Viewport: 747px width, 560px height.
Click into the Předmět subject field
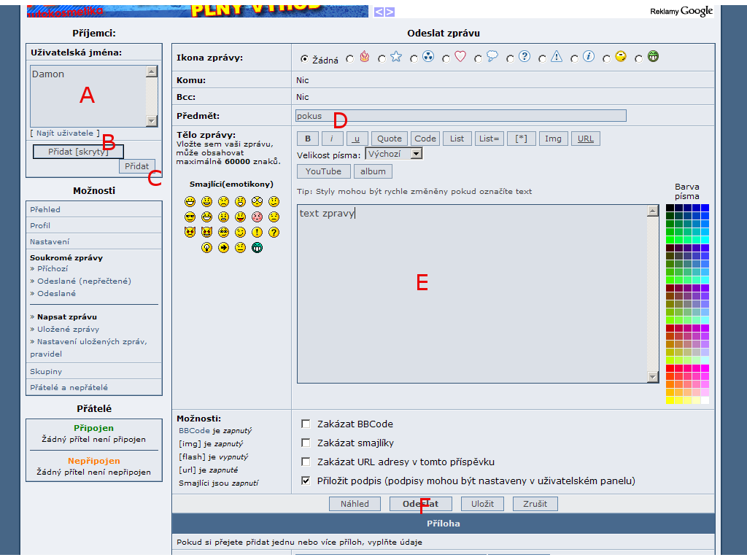(460, 115)
